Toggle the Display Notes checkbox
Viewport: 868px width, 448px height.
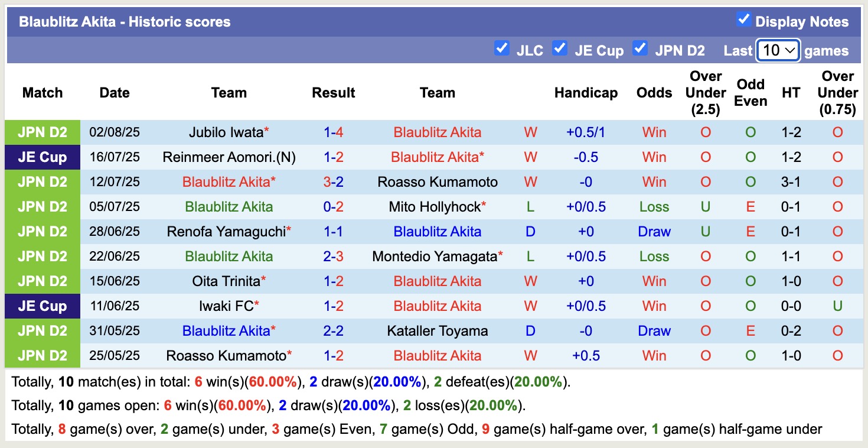[x=743, y=20]
